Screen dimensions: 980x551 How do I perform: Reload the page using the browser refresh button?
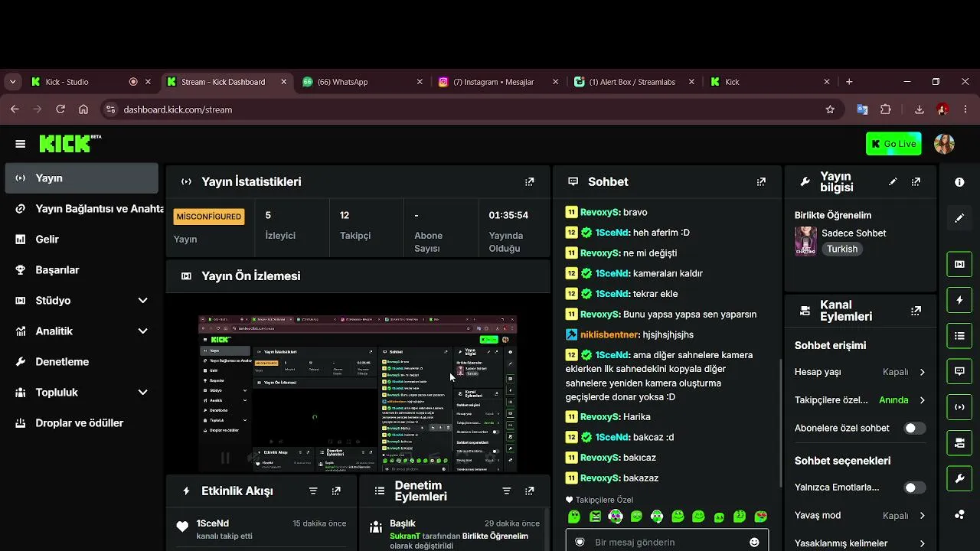[61, 109]
